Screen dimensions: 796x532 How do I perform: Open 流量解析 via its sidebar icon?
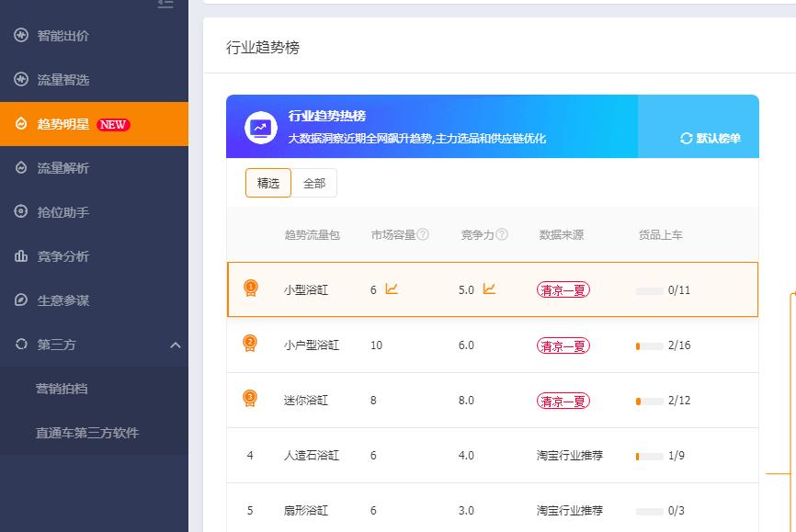coord(21,168)
